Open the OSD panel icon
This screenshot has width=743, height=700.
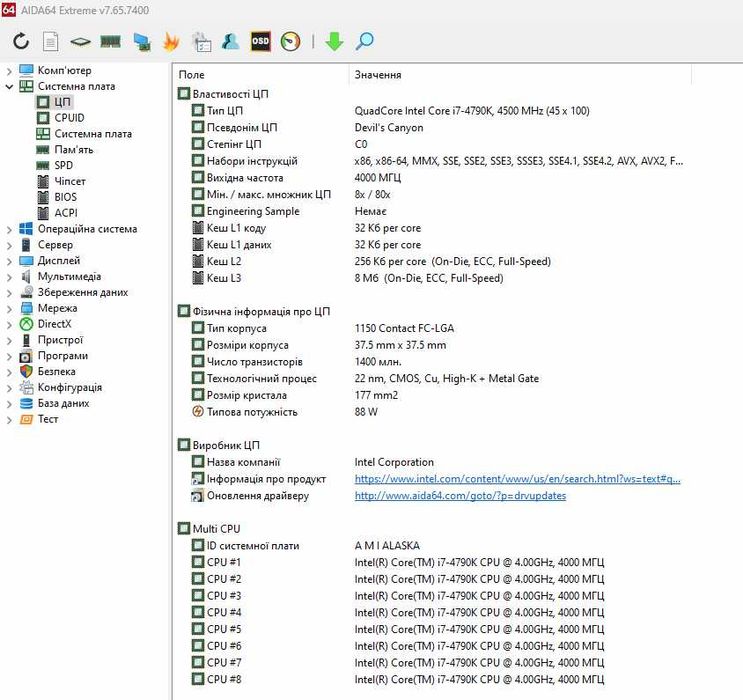coord(260,41)
